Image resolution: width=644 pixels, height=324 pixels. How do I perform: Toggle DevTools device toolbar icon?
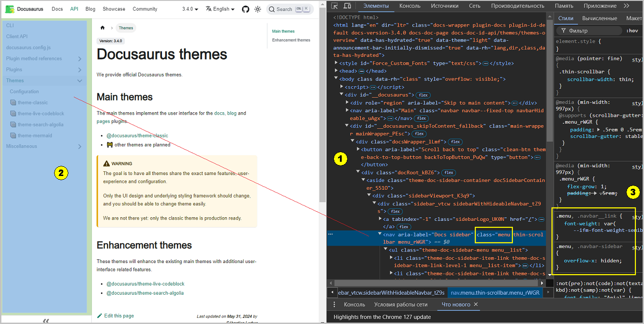(347, 6)
